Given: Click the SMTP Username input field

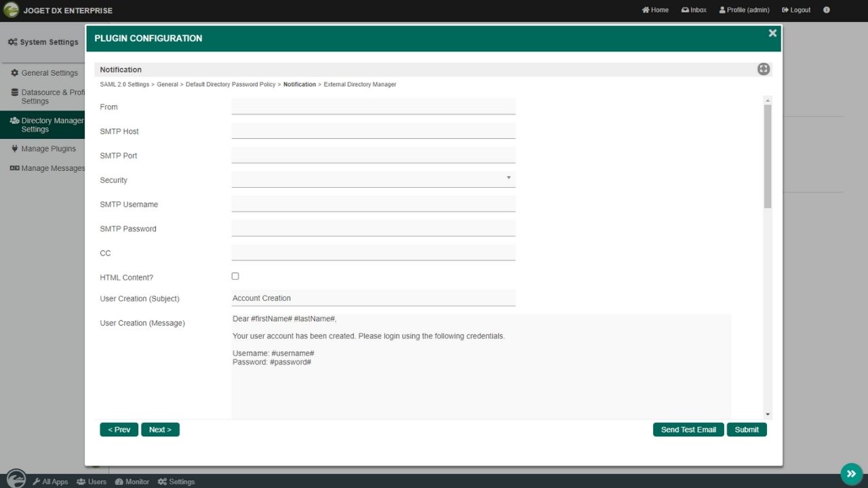Looking at the screenshot, I should tap(374, 204).
